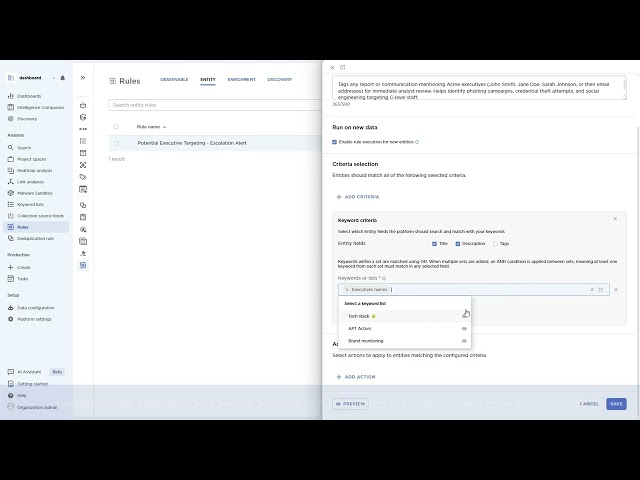This screenshot has height=480, width=640.
Task: Click info icon beside rule execution checkbox
Action: (x=417, y=142)
